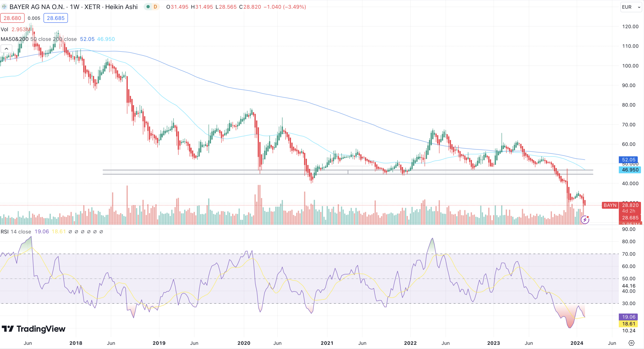Click the 2023 time axis label
Image resolution: width=644 pixels, height=349 pixels.
tap(494, 343)
